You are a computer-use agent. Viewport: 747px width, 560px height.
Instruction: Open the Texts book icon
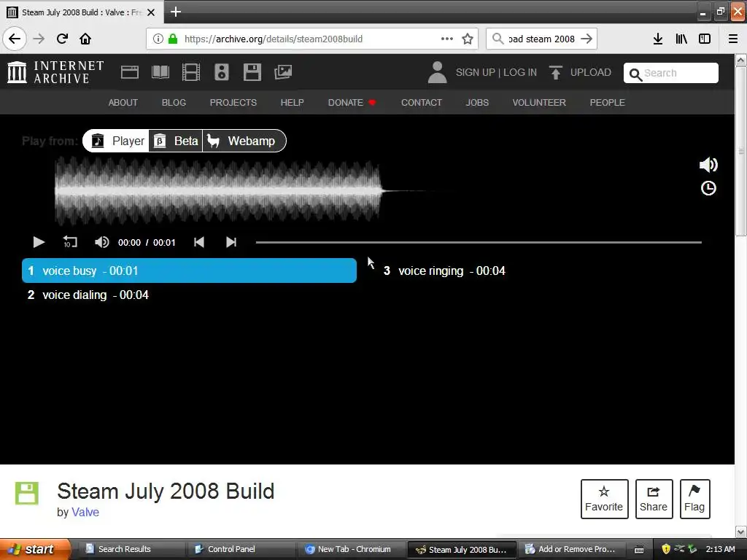[160, 72]
